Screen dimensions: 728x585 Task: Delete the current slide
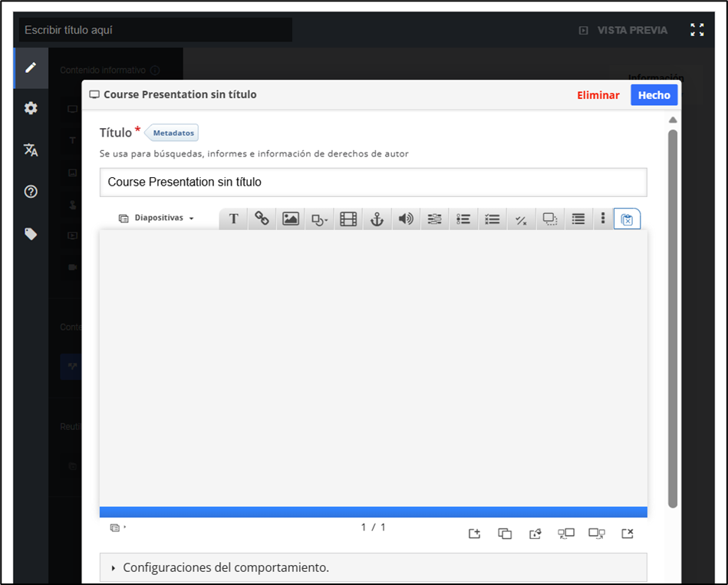point(627,534)
